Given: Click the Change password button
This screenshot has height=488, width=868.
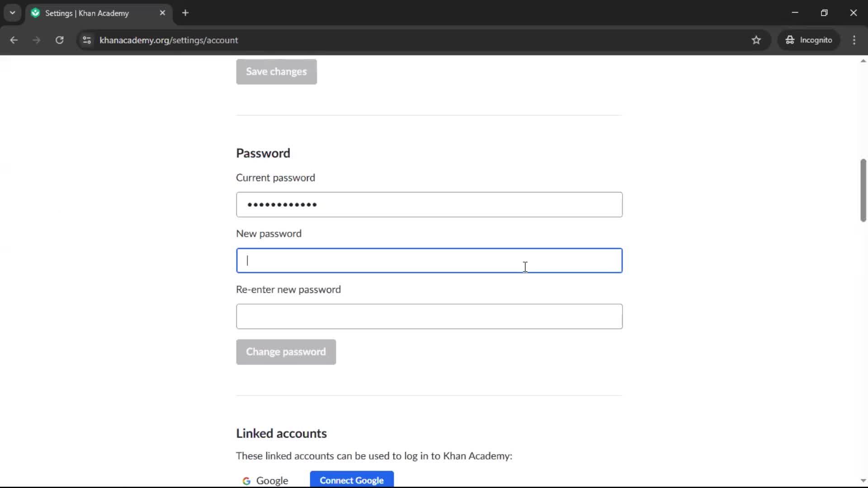Looking at the screenshot, I should [x=286, y=352].
